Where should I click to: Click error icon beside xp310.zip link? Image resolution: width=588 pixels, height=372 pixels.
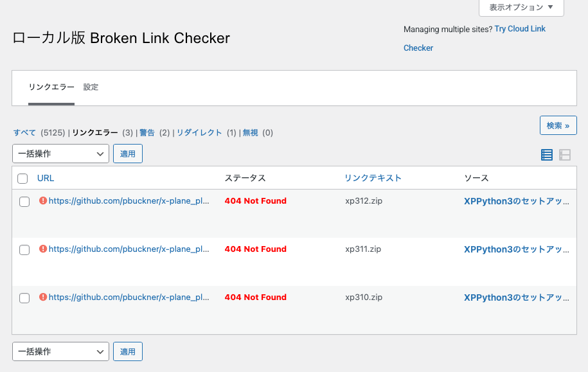(43, 297)
